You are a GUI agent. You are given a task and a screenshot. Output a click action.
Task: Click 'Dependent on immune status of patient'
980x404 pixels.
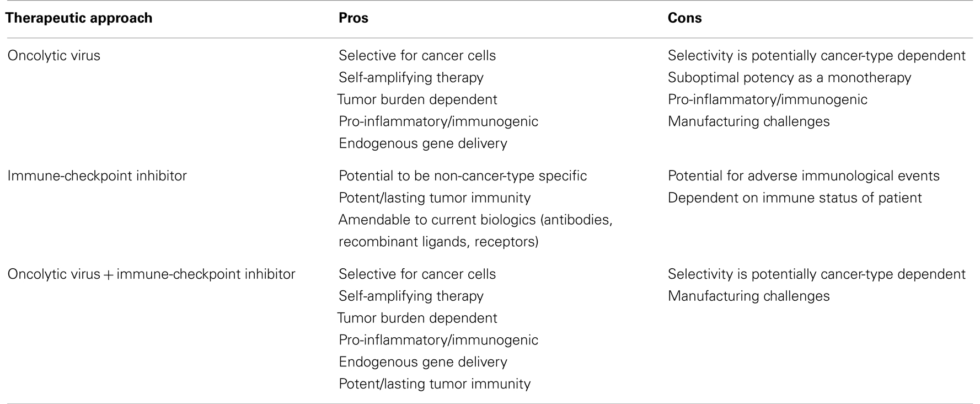(x=795, y=198)
